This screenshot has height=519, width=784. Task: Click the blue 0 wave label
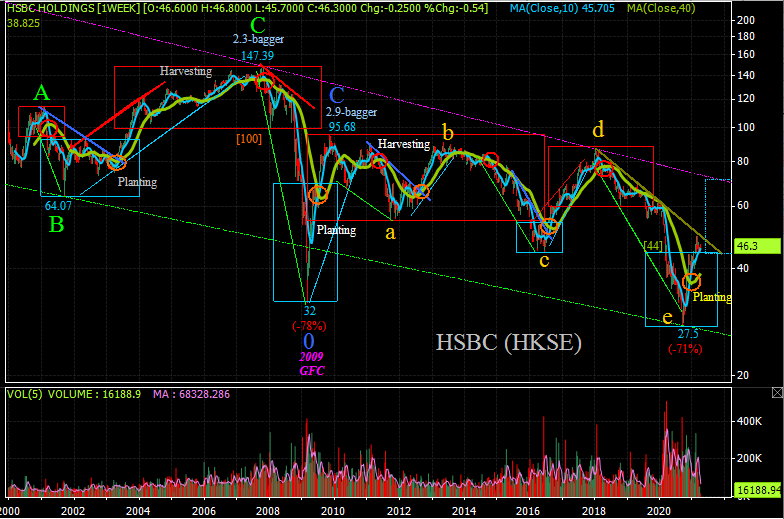pos(308,342)
